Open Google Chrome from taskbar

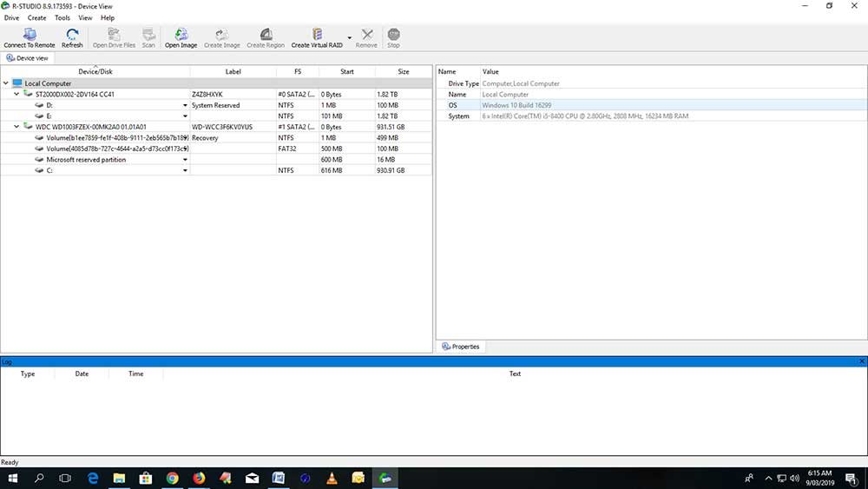[172, 478]
